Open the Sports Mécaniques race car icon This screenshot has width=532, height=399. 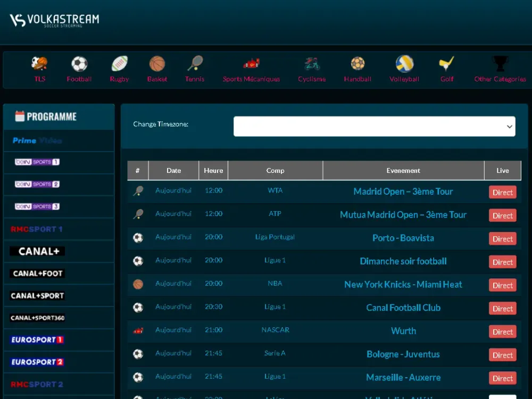click(x=251, y=63)
